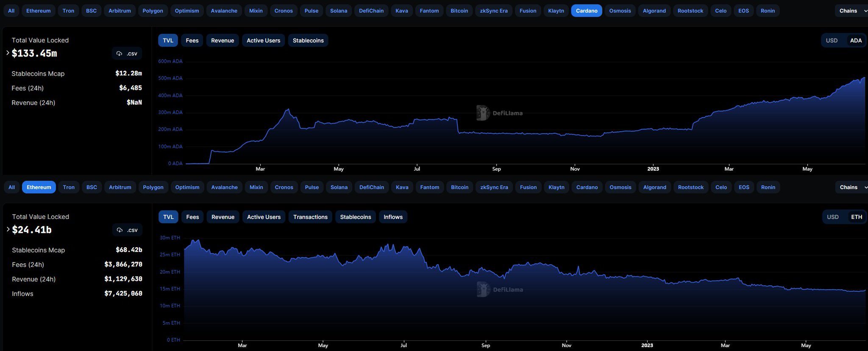Toggle Stablecoins on Ethereum chart

click(356, 217)
